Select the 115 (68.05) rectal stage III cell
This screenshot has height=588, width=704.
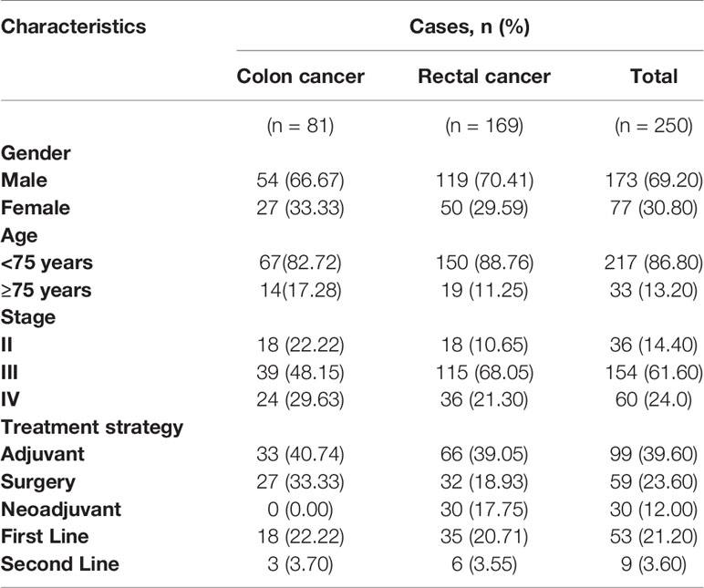tap(484, 372)
